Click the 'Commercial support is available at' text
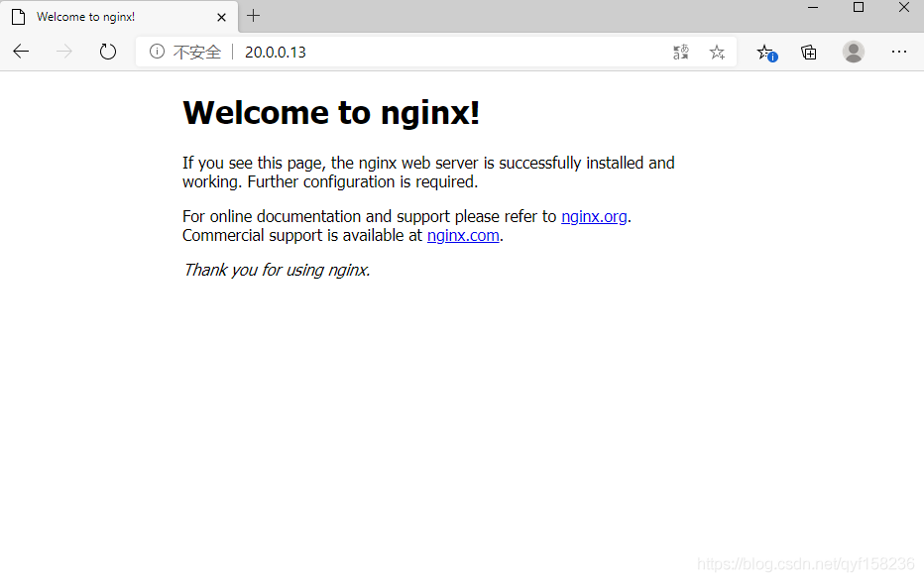This screenshot has height=582, width=924. 302,236
